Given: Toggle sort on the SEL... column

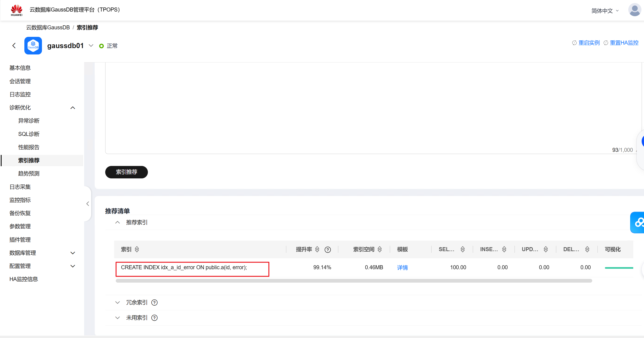Looking at the screenshot, I should [463, 249].
